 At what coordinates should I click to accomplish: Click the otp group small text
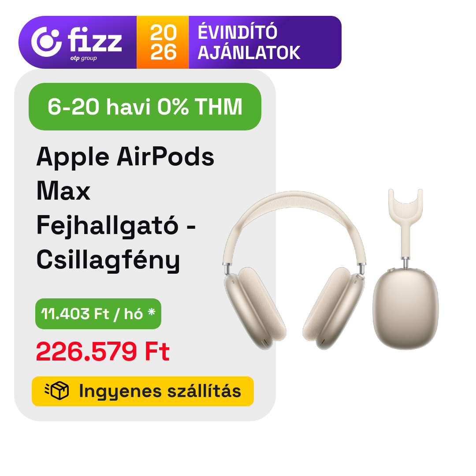pyautogui.click(x=83, y=58)
